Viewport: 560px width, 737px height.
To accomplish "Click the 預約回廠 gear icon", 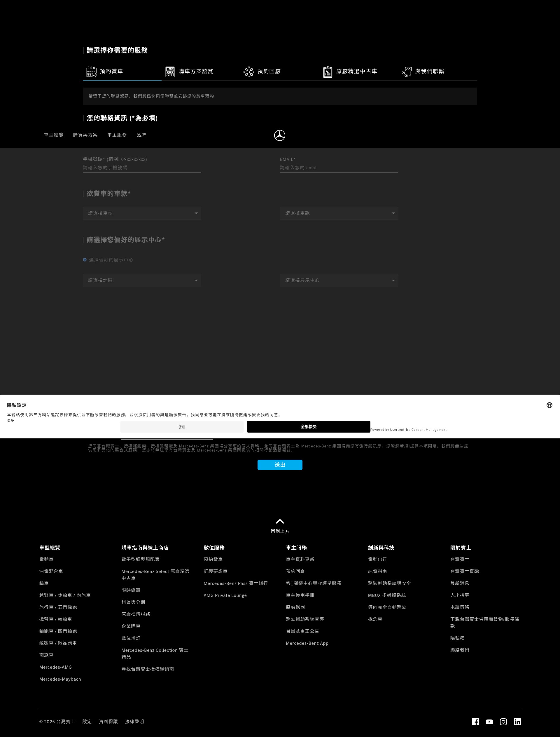I will coord(249,72).
